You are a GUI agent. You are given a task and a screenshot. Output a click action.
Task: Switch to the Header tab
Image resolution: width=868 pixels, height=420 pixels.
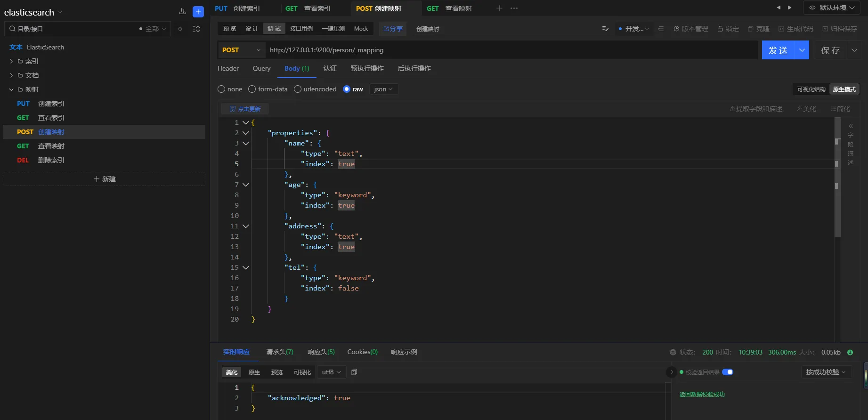pyautogui.click(x=228, y=68)
